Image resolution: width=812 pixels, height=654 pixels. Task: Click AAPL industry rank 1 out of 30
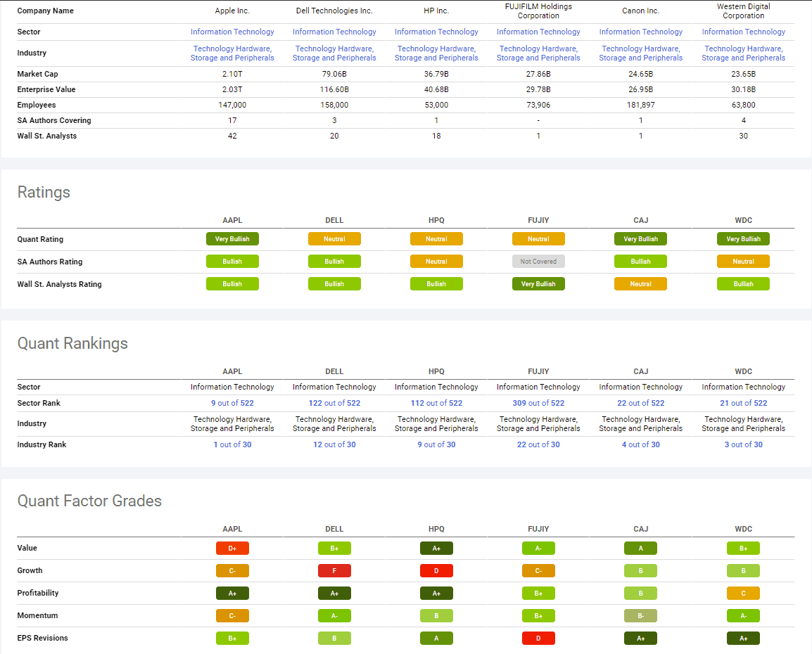coord(232,444)
